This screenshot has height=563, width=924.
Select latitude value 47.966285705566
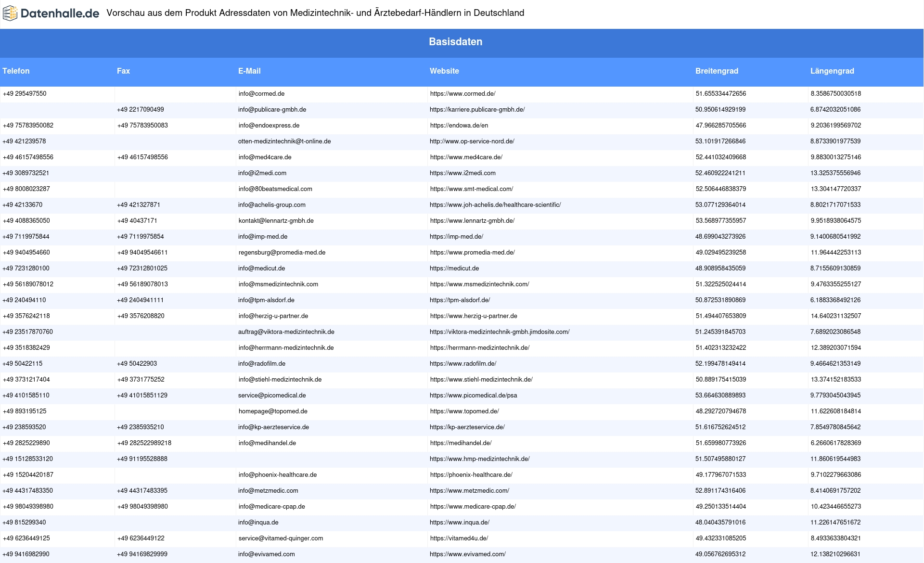pyautogui.click(x=720, y=126)
